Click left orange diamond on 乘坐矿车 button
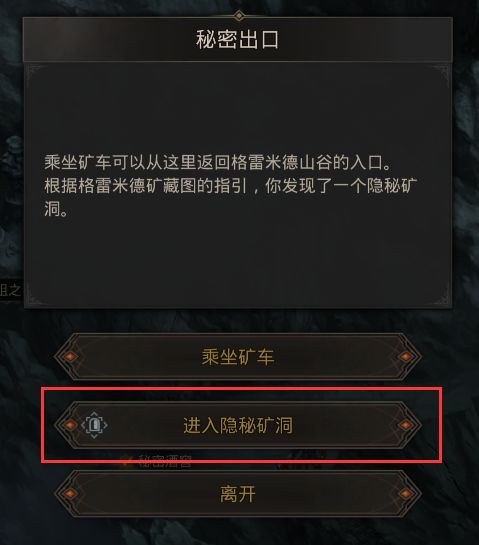 70,357
